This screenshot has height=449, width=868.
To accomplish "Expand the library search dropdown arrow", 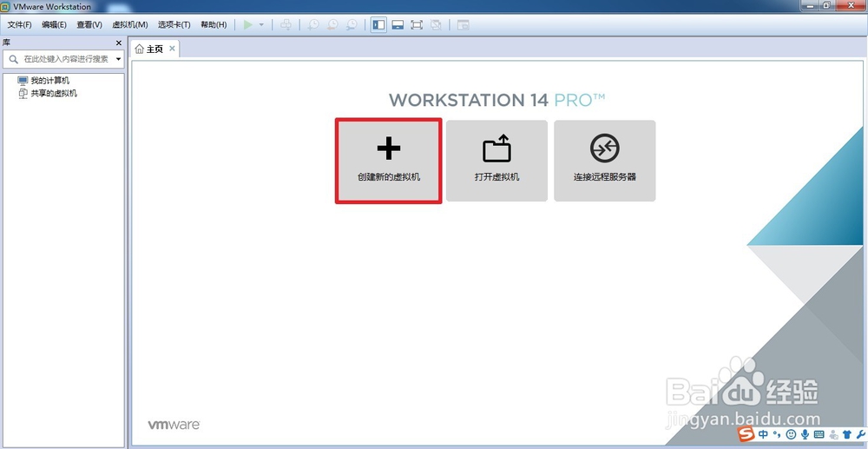I will point(118,59).
